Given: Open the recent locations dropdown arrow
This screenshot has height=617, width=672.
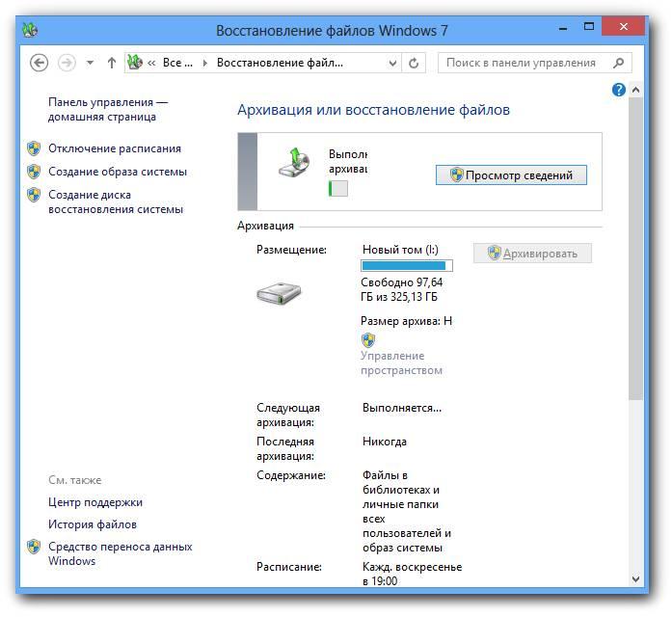Looking at the screenshot, I should tap(90, 63).
